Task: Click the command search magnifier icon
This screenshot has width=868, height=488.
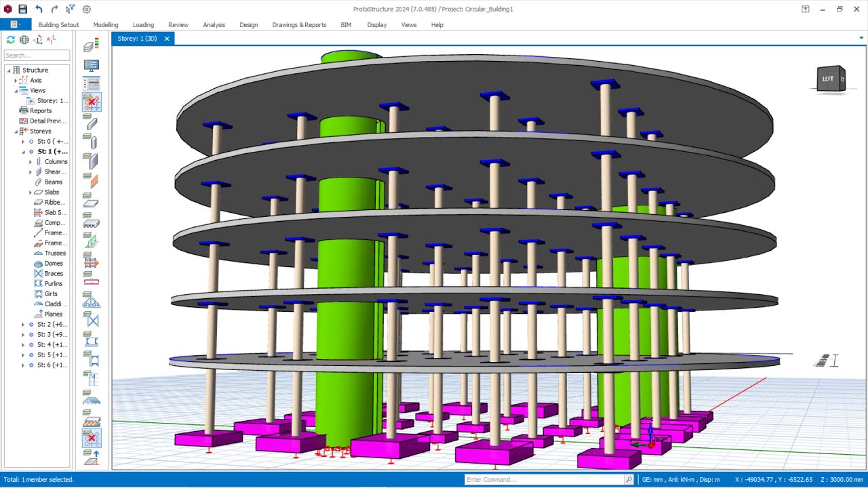Action: [629, 479]
